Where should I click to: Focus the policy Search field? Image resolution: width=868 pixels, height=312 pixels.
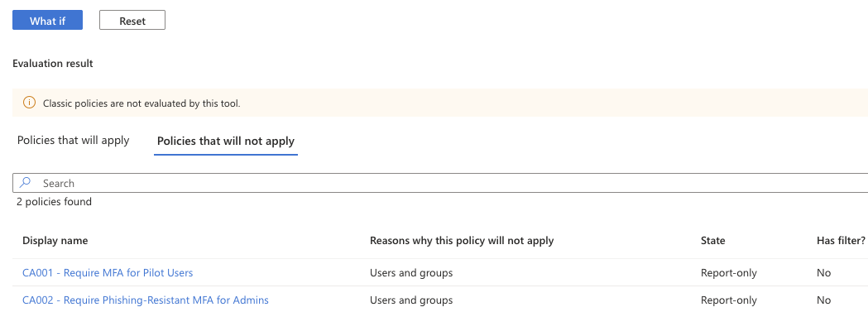point(440,183)
